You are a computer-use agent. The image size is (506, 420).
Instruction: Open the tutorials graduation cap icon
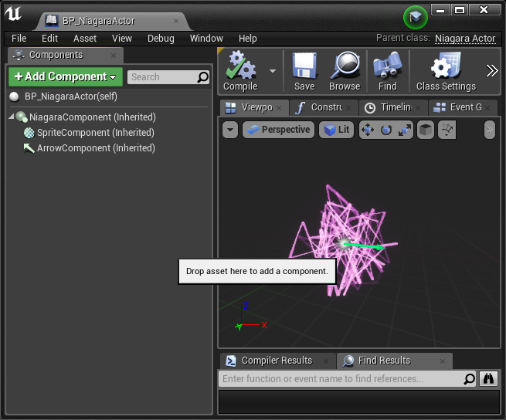(416, 17)
